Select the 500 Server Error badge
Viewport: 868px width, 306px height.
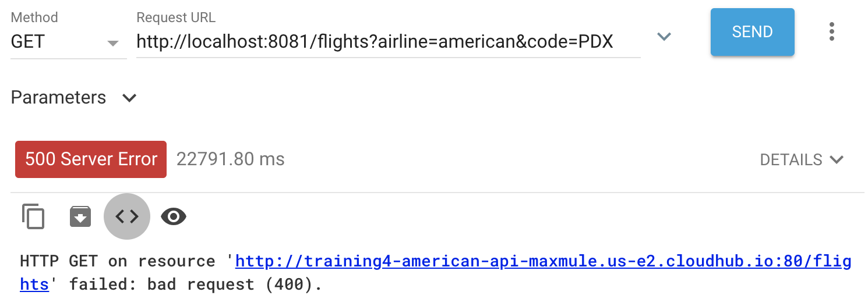coord(91,159)
